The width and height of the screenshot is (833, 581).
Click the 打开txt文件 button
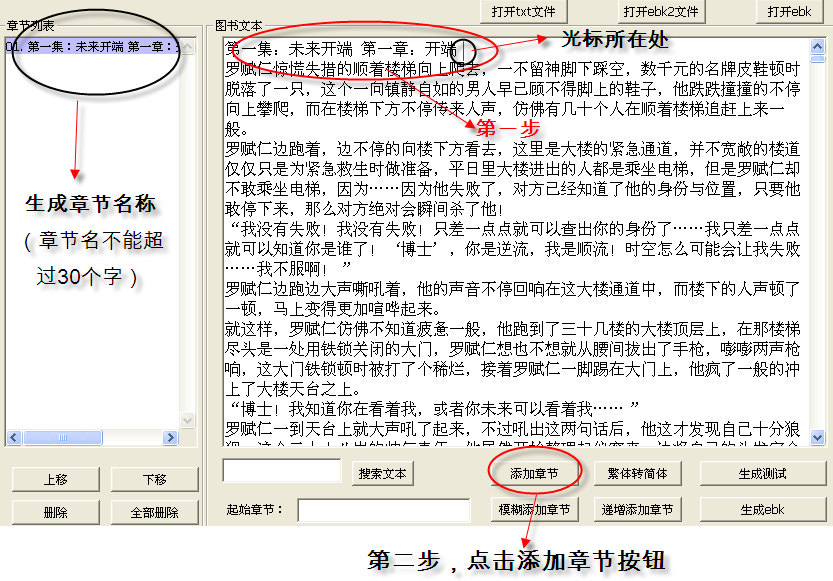coord(523,11)
